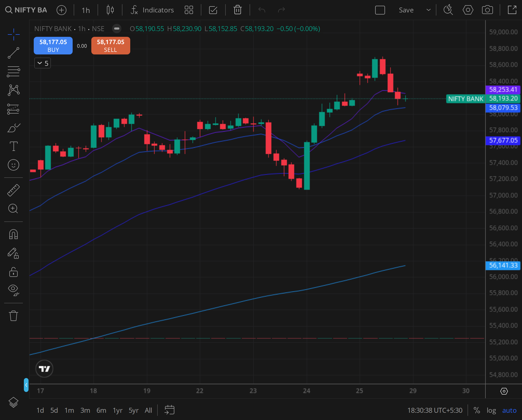Open chart settings hexagon icon
This screenshot has width=522, height=420.
click(468, 10)
